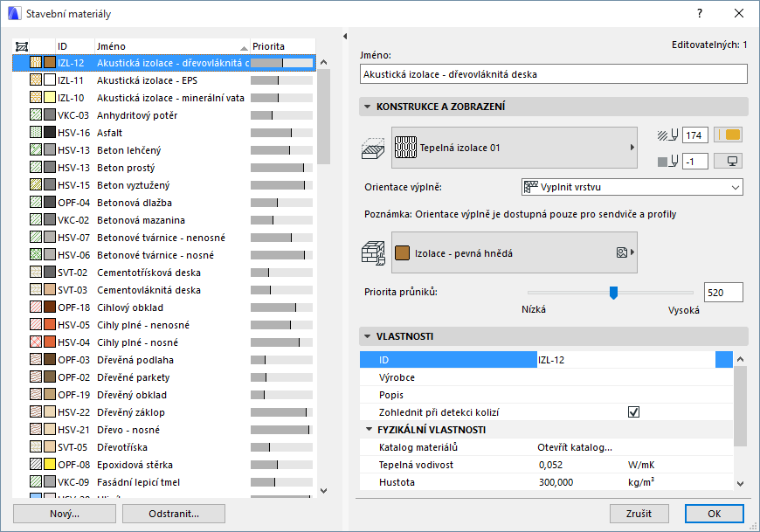Select the Akustická izolace - minerální vata row
The image size is (760, 532).
pyautogui.click(x=164, y=97)
